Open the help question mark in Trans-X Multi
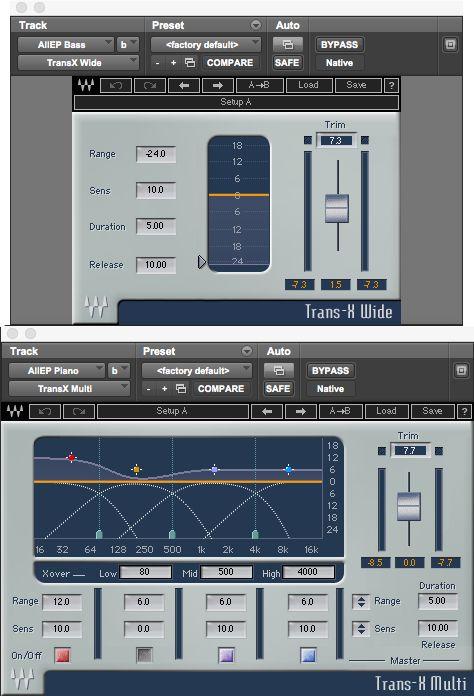Image resolution: width=474 pixels, height=696 pixels. [464, 411]
